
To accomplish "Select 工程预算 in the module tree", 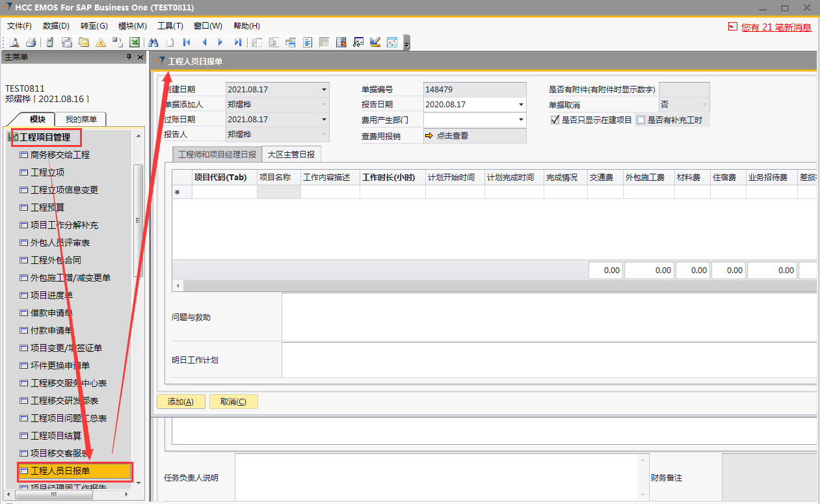I will (47, 207).
